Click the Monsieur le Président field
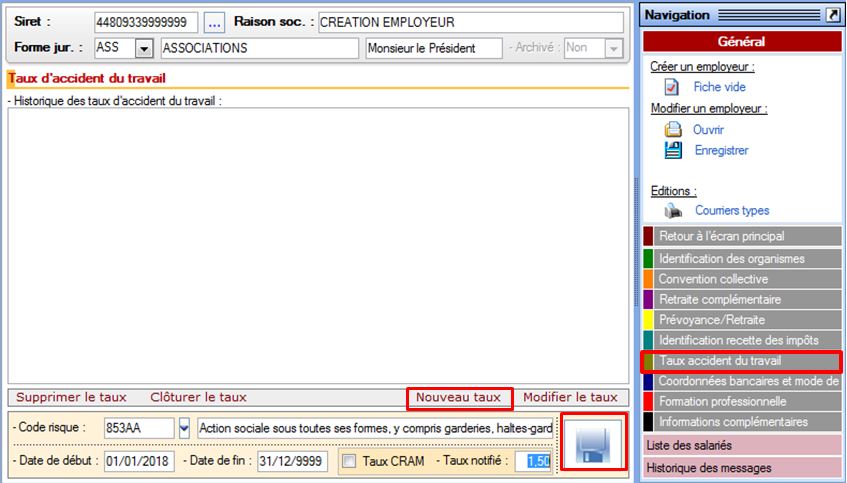The width and height of the screenshot is (847, 483). click(434, 49)
